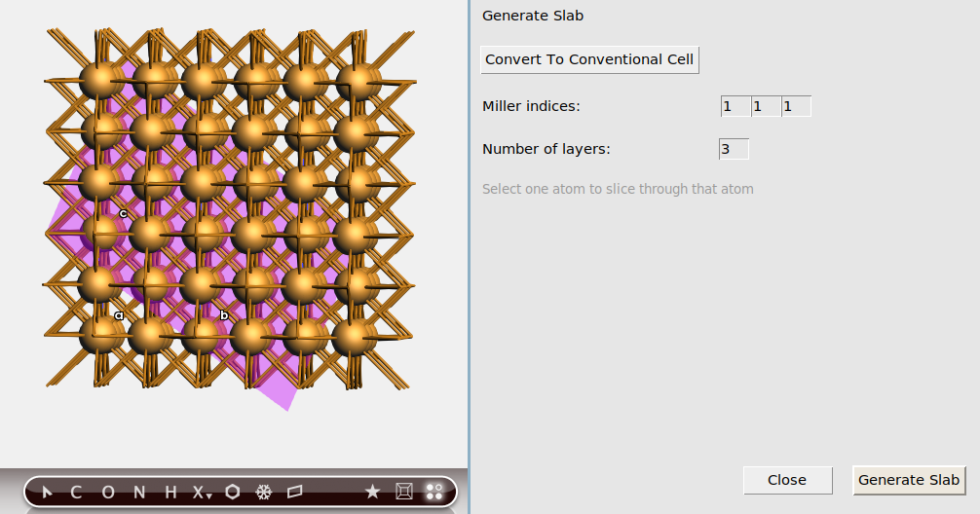Select the parallelogram plane tool

(295, 493)
